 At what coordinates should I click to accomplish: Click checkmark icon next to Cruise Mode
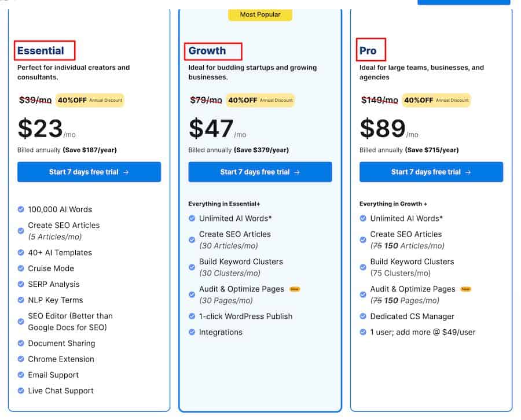coord(21,268)
